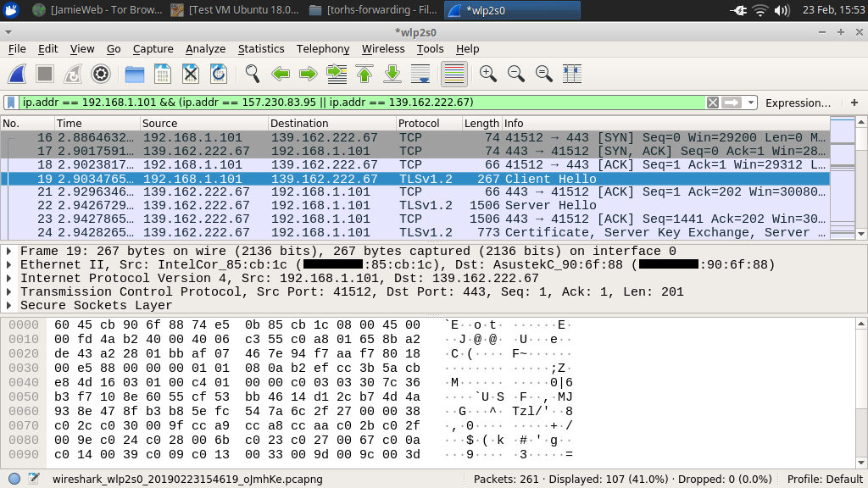Select packet 16 SYN row

click(x=415, y=137)
